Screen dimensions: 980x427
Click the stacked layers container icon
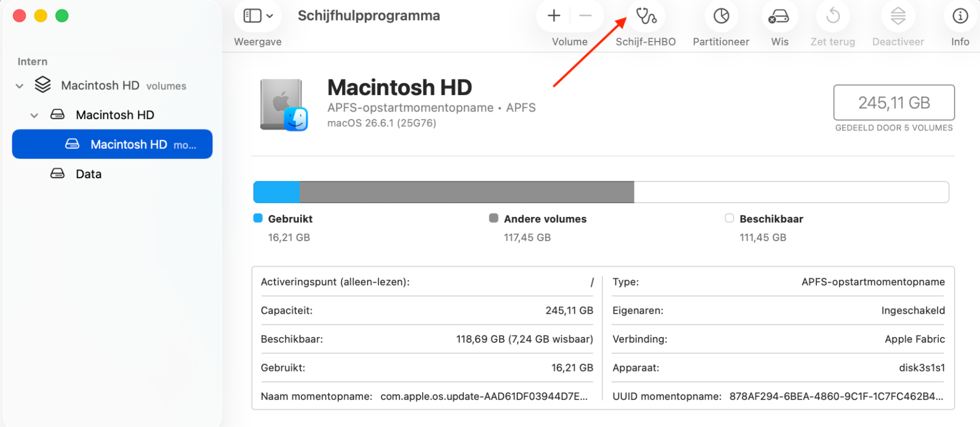(43, 85)
